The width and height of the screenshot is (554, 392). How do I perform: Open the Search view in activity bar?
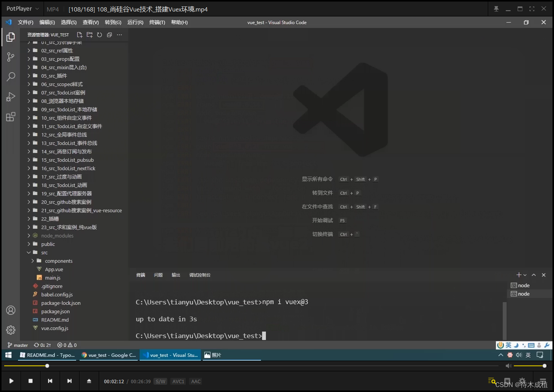click(11, 77)
